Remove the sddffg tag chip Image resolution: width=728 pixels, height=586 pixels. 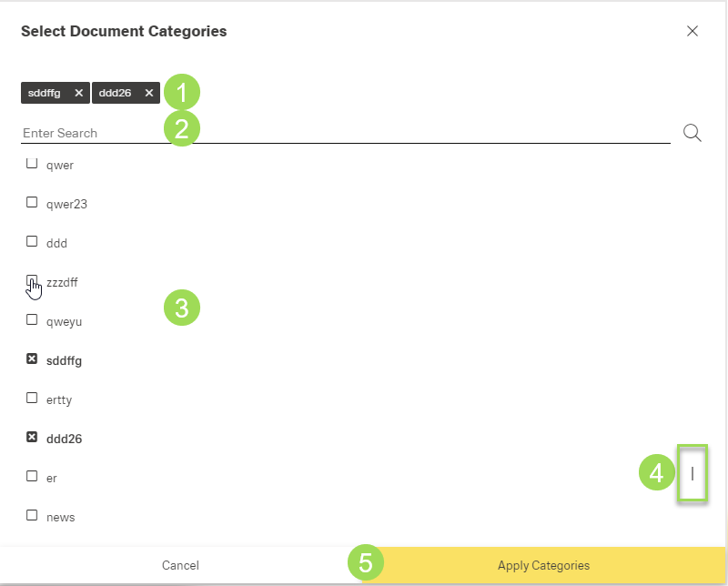79,93
